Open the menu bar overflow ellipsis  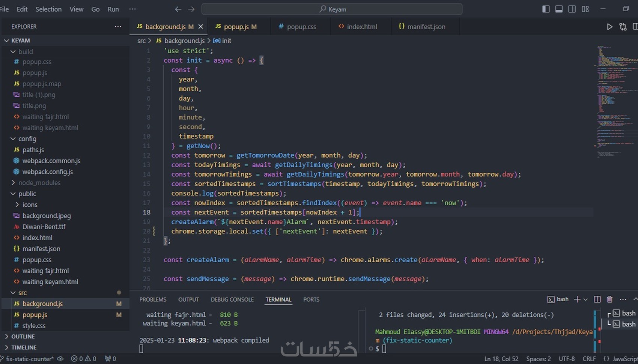[x=132, y=9]
